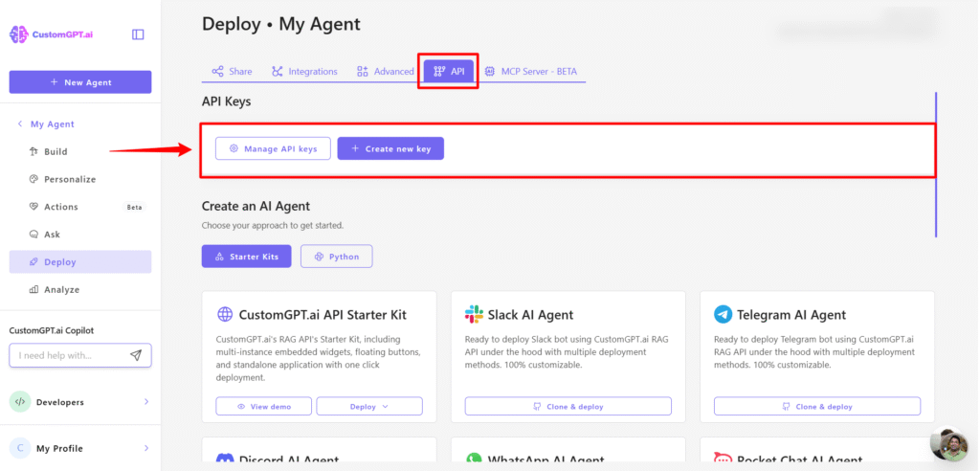Select the Starter Kits option
The width and height of the screenshot is (980, 471).
[x=246, y=257]
